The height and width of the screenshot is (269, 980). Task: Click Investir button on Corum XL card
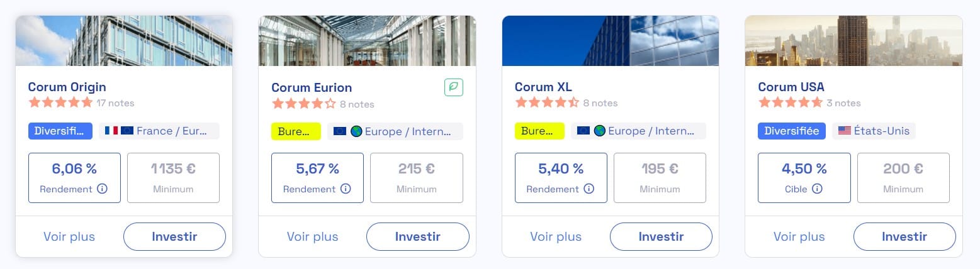coord(661,237)
